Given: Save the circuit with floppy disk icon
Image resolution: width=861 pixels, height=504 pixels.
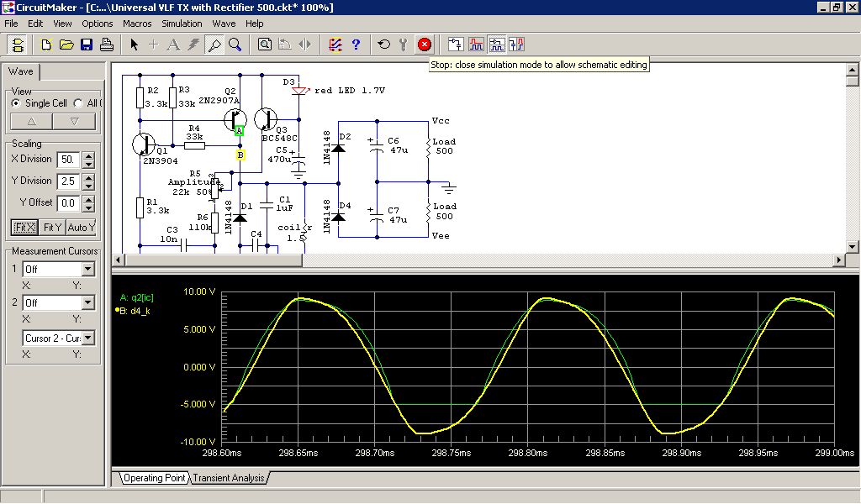Looking at the screenshot, I should (x=87, y=45).
